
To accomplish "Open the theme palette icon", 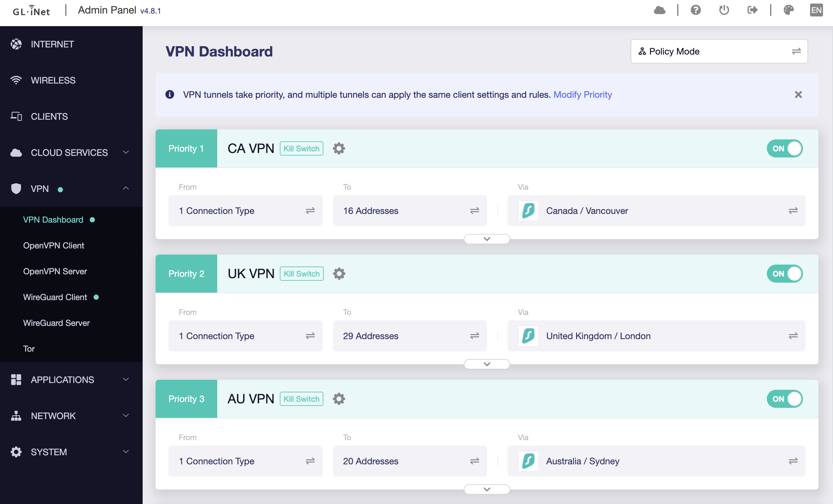I will pos(788,10).
